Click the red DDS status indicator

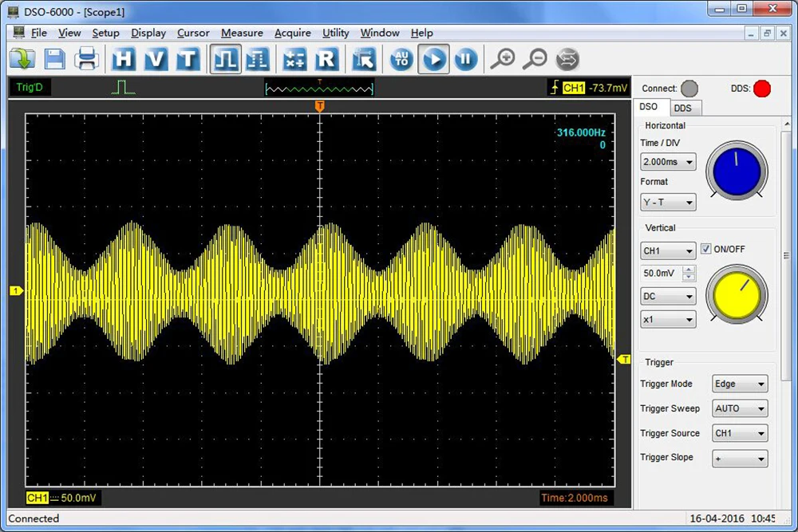coord(762,89)
